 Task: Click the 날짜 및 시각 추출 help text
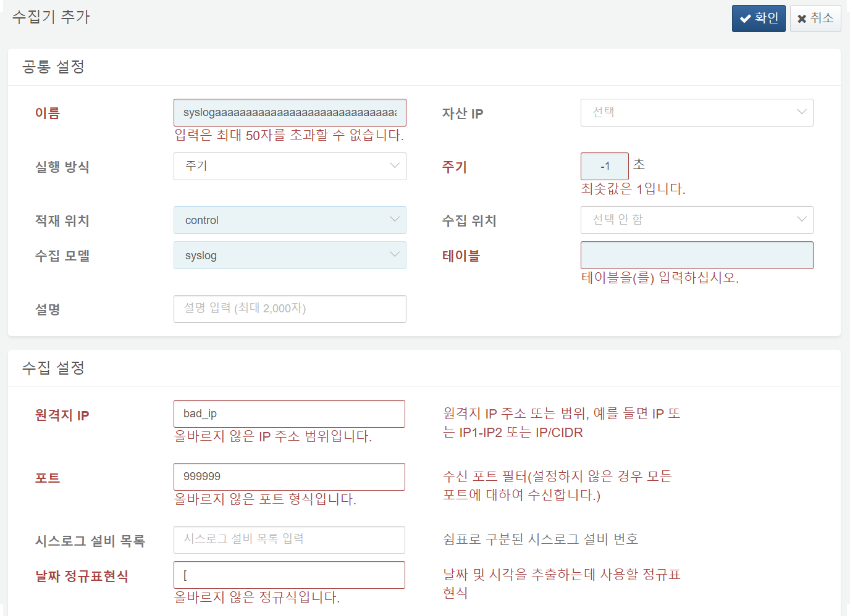pos(562,584)
